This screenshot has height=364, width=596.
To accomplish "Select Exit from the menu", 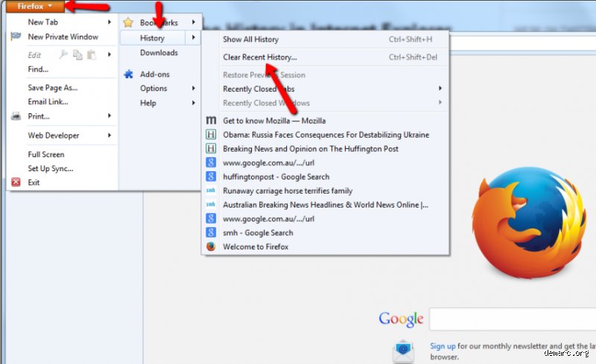I will pos(34,182).
